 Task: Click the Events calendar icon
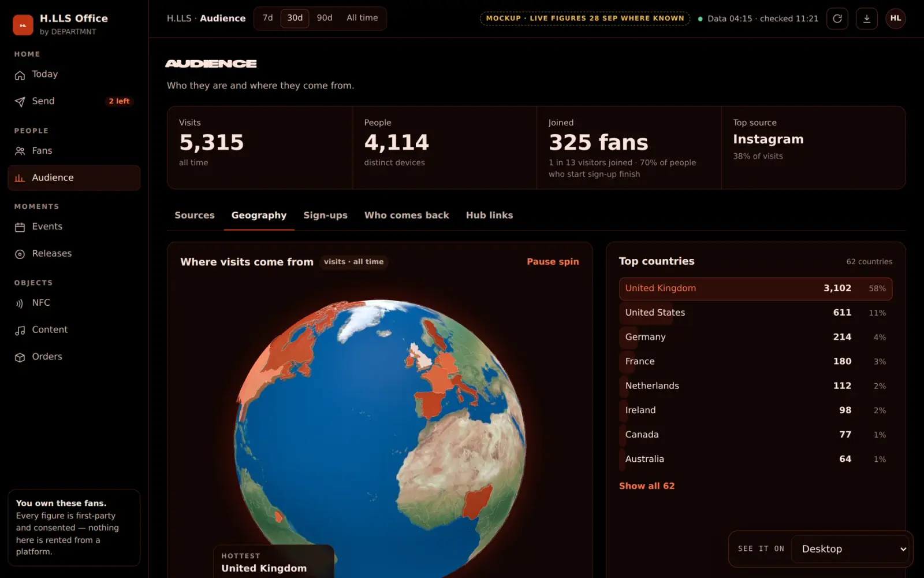(x=20, y=227)
